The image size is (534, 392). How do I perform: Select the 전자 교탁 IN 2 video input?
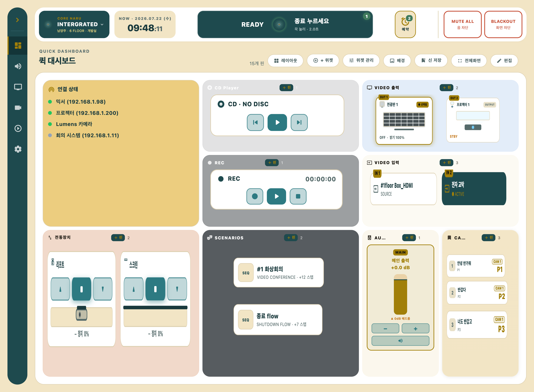coord(474,189)
